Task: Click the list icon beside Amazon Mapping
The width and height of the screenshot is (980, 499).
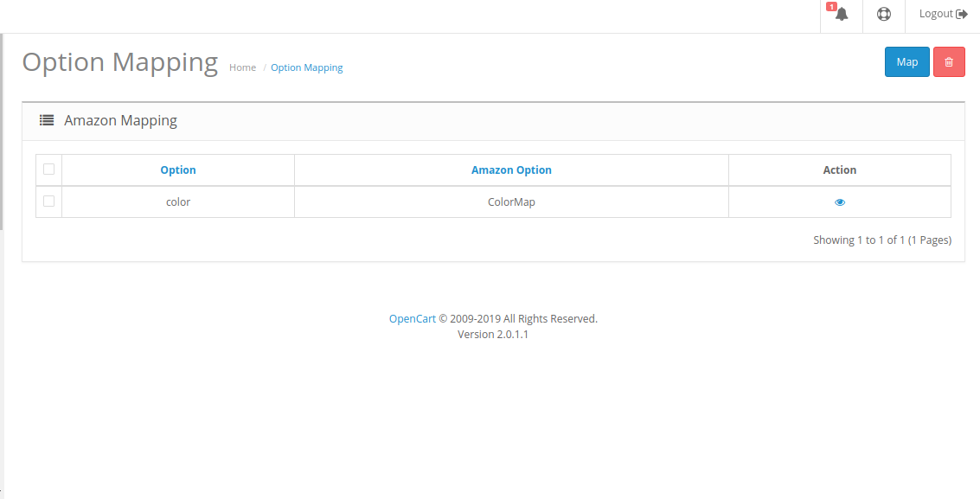Action: pos(47,121)
